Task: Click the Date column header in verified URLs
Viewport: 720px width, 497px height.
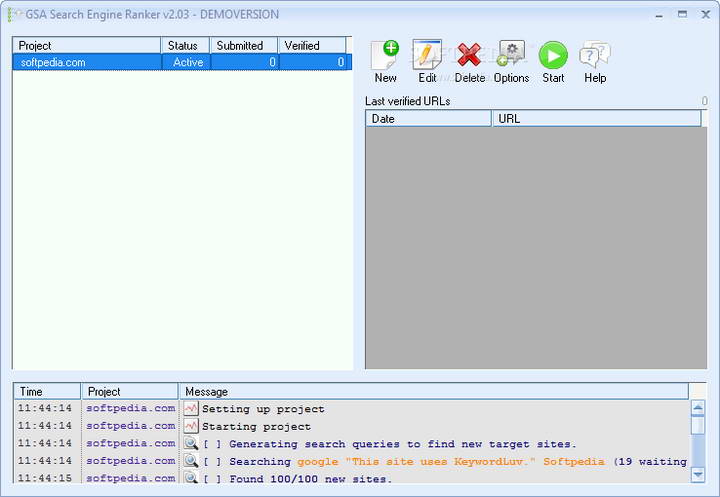Action: [428, 119]
